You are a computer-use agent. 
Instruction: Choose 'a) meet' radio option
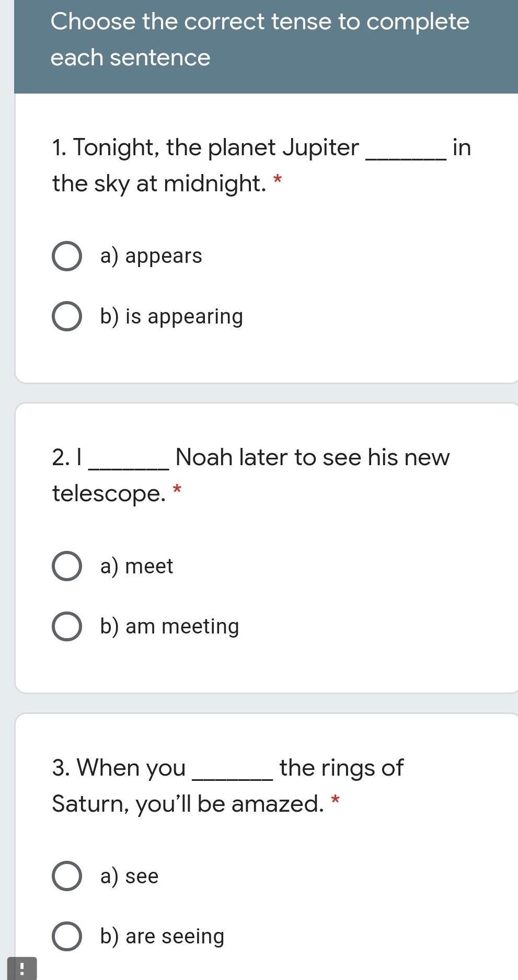(x=67, y=566)
